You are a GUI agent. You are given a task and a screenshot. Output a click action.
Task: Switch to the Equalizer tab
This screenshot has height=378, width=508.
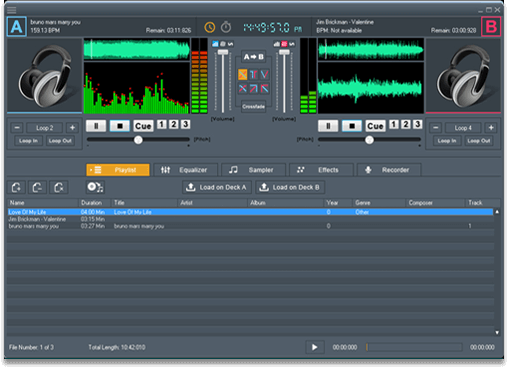click(186, 170)
